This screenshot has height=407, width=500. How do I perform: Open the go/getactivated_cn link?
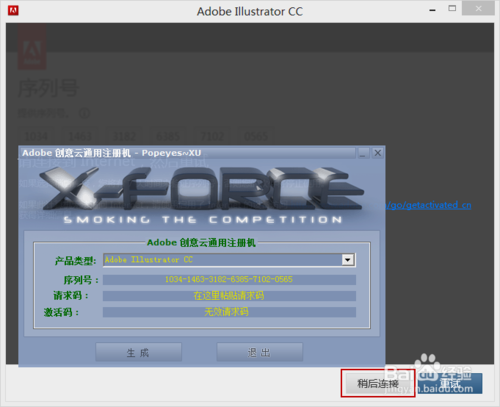pyautogui.click(x=429, y=205)
